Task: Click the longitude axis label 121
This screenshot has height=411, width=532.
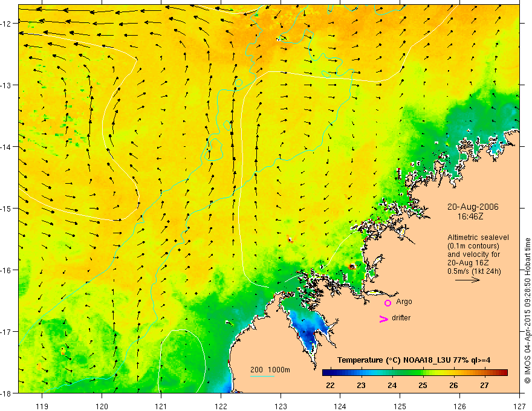Action: click(161, 406)
